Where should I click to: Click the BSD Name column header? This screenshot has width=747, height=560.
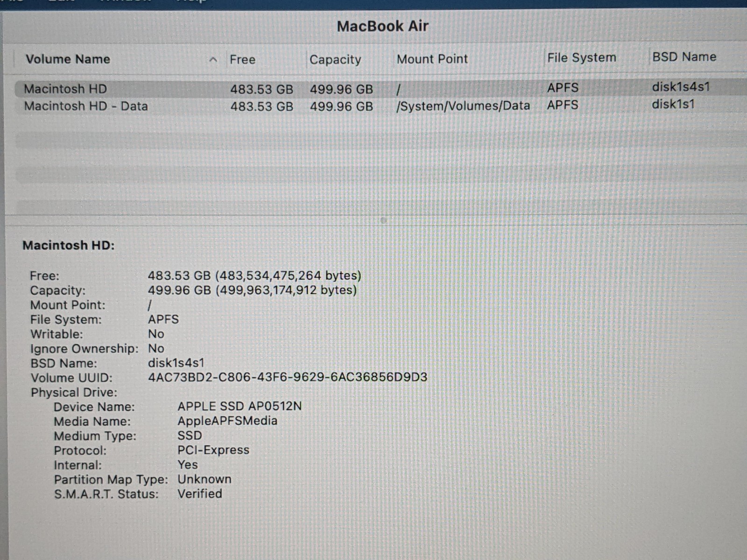click(x=684, y=57)
